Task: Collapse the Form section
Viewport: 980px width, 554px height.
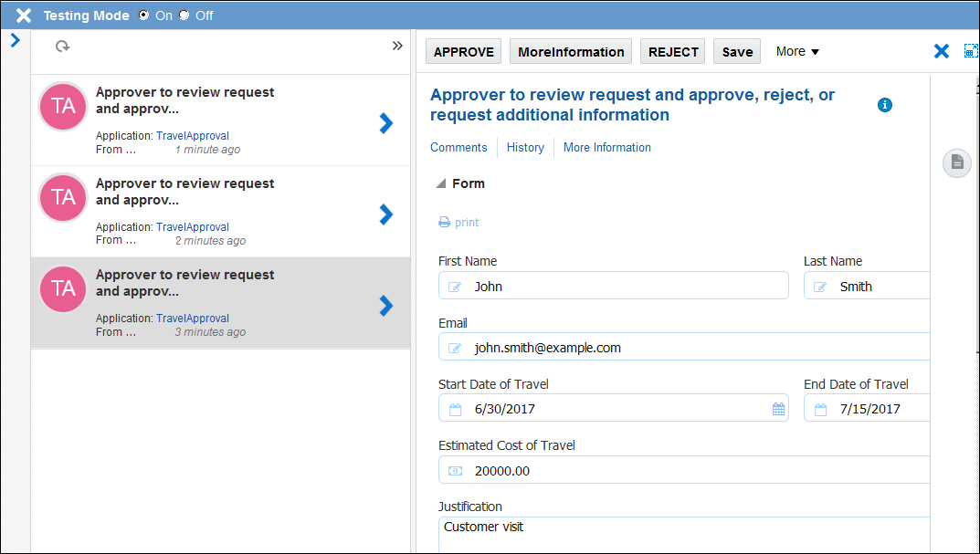Action: click(440, 183)
